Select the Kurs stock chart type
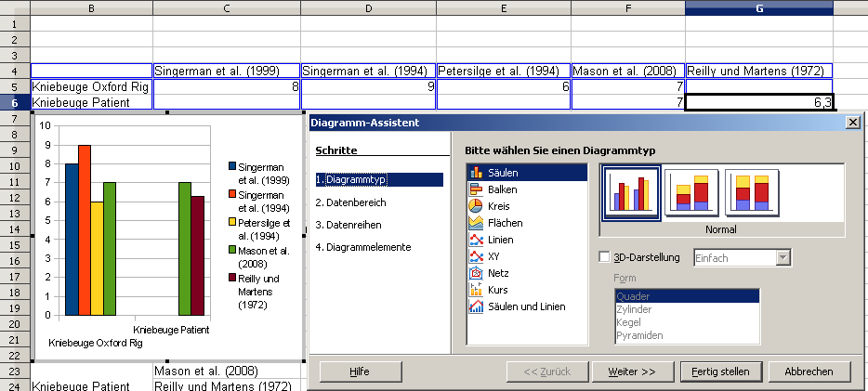868x391 pixels. point(499,290)
